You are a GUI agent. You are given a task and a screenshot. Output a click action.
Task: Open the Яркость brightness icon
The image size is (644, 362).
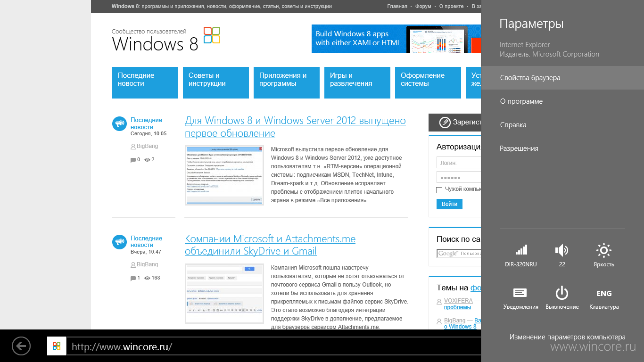click(x=603, y=255)
